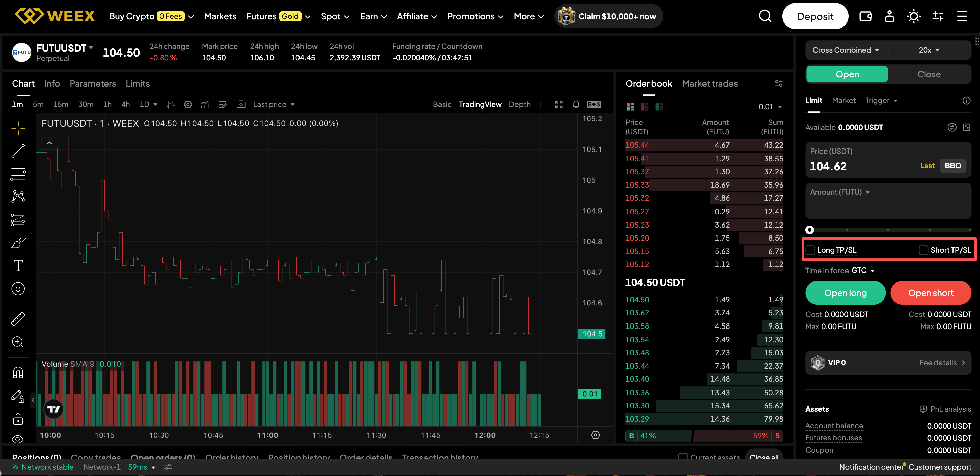Toggle stay-in-drawing-mode pencil lock
Screen dimensions: 980x476
tap(18, 396)
